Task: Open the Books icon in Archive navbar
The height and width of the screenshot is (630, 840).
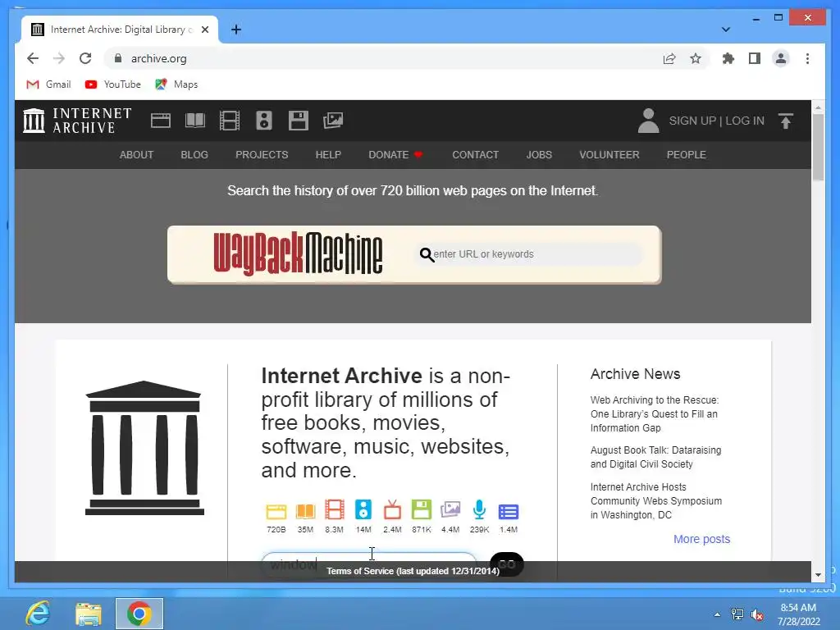Action: pyautogui.click(x=195, y=121)
